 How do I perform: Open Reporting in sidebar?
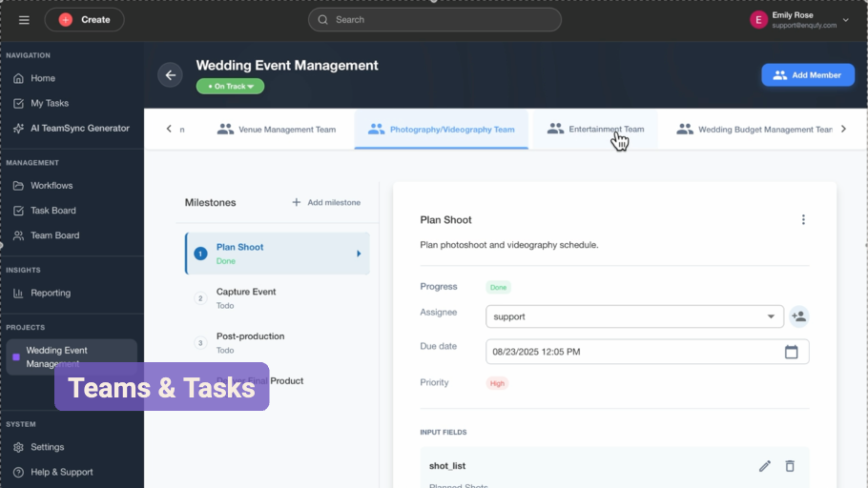tap(51, 293)
